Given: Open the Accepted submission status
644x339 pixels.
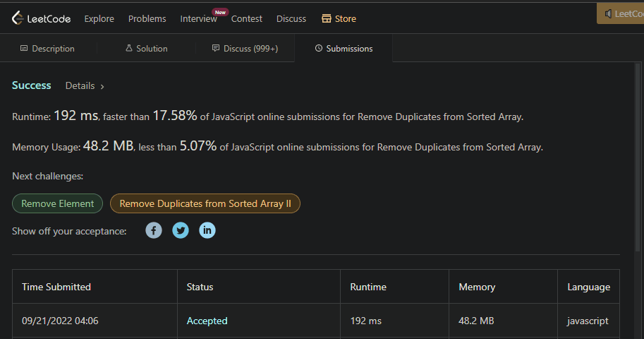Looking at the screenshot, I should click(x=207, y=321).
